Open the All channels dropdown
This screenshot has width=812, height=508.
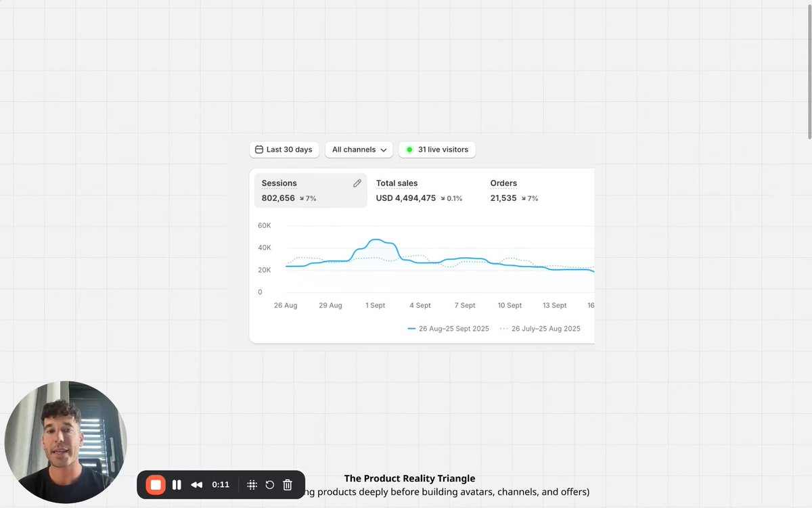[x=359, y=149]
